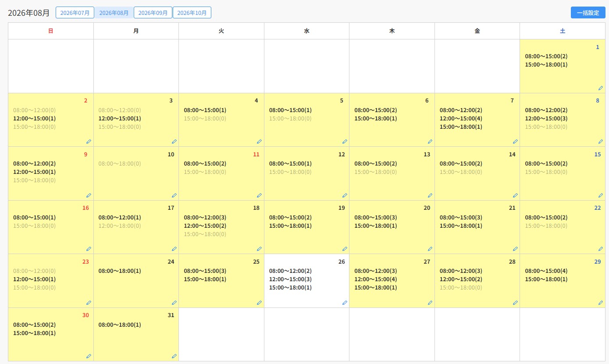Click the edit pencil on the white August 26 cell
Screen dimensions: 609x364
345,303
